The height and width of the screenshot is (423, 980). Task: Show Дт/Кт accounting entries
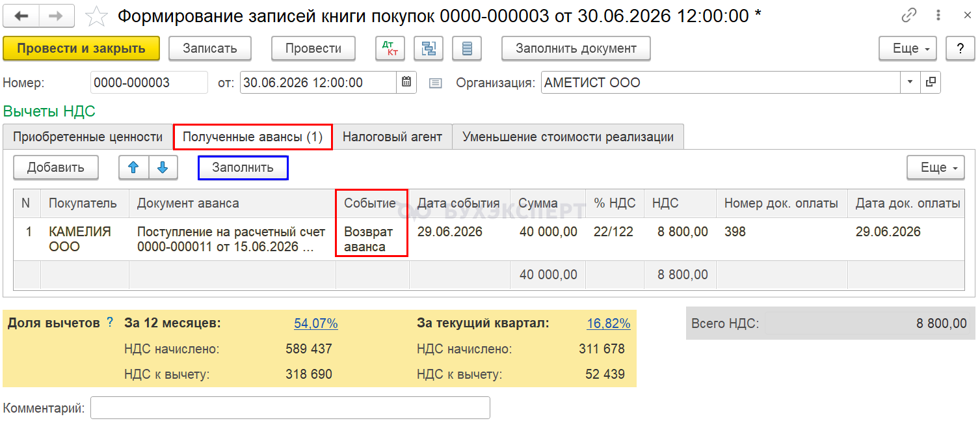coord(390,48)
